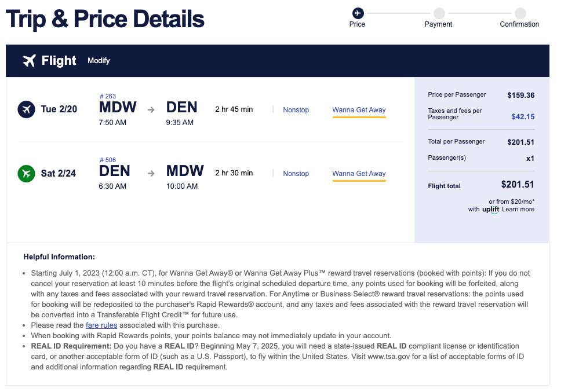
Task: Click taxes and fees amount $42.15
Action: [523, 116]
